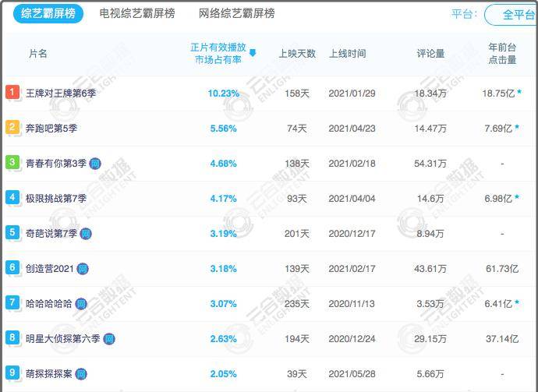Switch to 网络综艺霸屏榜 tab
Screen dimensions: 538x392
(236, 13)
